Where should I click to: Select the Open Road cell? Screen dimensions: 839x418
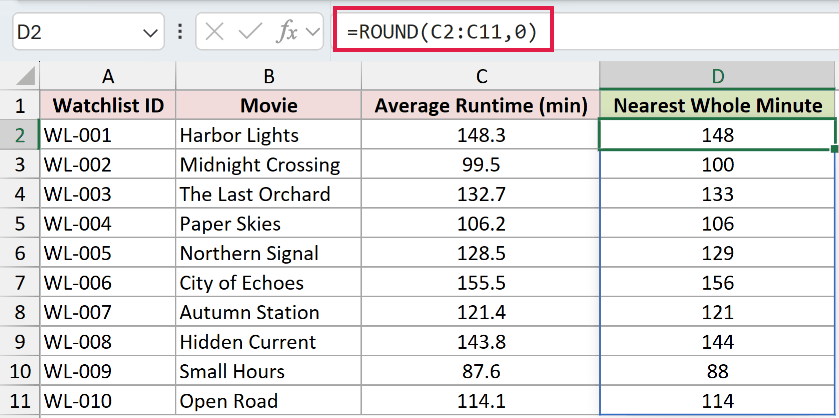pyautogui.click(x=269, y=401)
